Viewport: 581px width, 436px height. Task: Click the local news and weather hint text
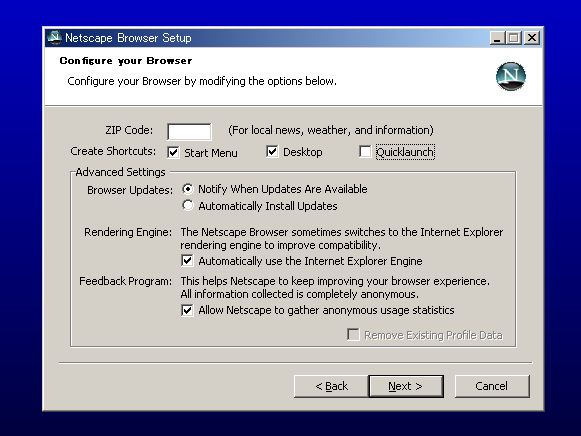point(331,130)
